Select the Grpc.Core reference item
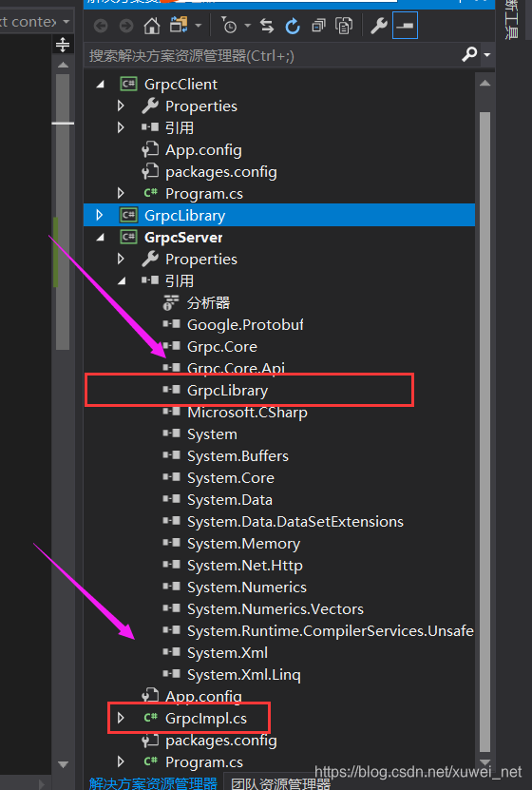This screenshot has height=790, width=532. 222,347
